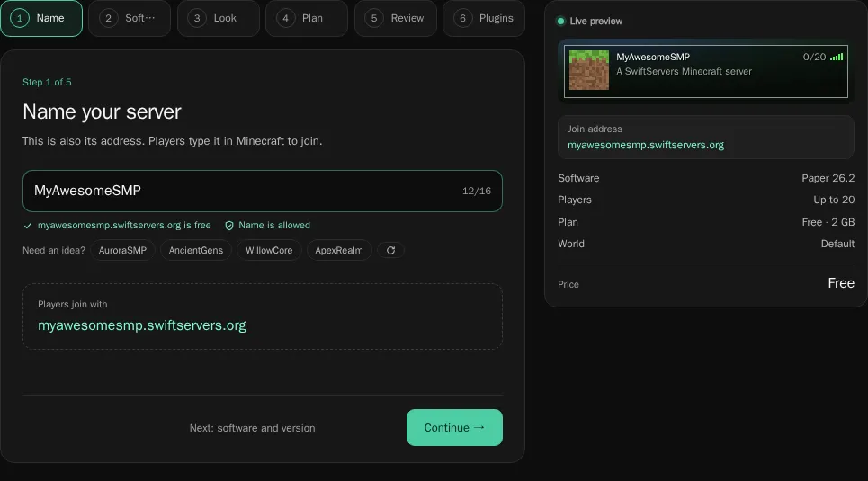This screenshot has width=868, height=481.
Task: Choose the AncientGens name suggestion
Action: [x=196, y=250]
